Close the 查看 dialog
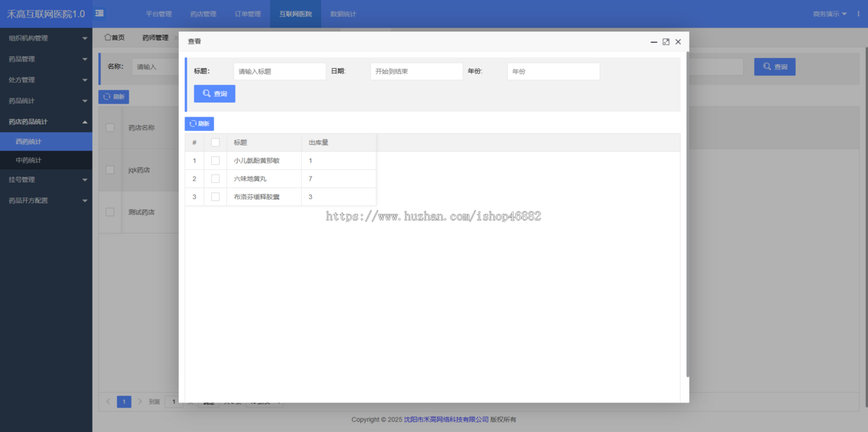Image resolution: width=868 pixels, height=432 pixels. [x=678, y=42]
